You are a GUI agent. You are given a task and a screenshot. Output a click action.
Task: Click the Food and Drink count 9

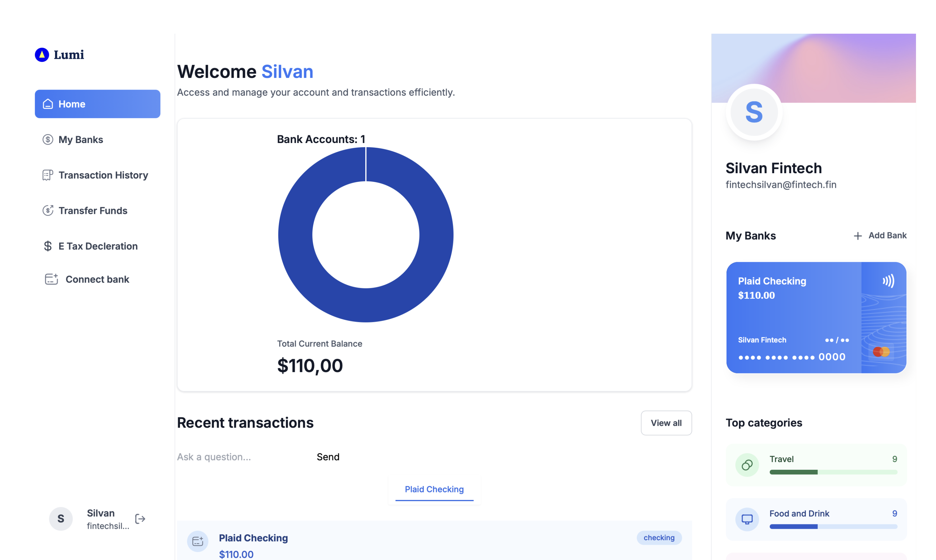tap(894, 514)
